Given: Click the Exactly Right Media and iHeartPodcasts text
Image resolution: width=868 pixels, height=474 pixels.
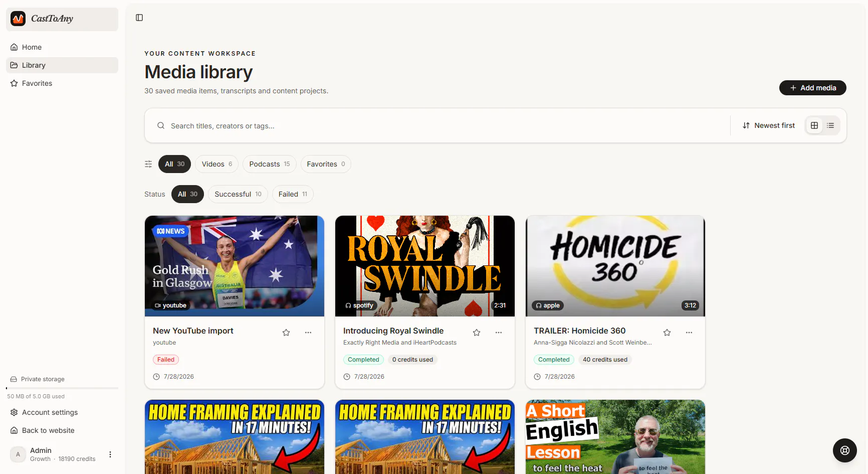Looking at the screenshot, I should pos(400,343).
